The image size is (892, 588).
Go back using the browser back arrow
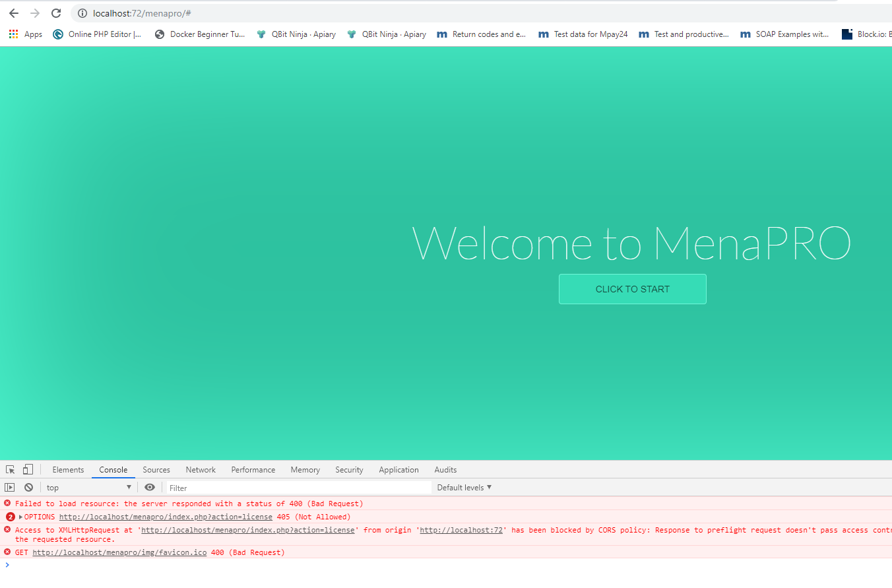click(x=14, y=13)
